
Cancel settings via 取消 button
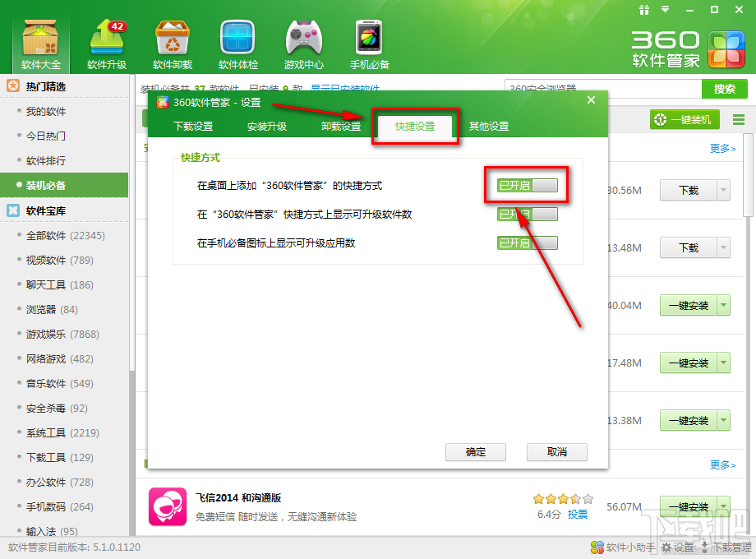(x=556, y=452)
